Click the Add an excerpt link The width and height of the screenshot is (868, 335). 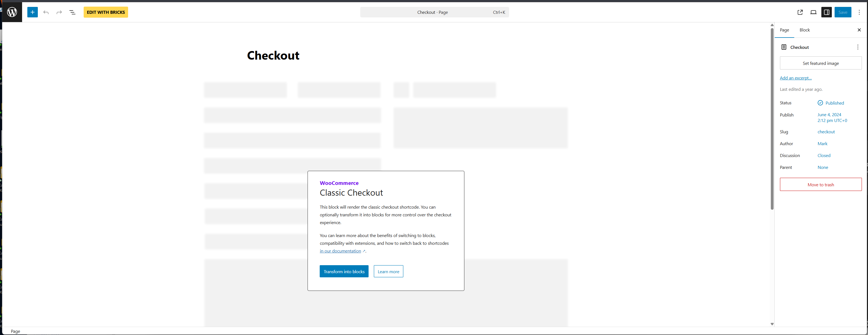(795, 78)
